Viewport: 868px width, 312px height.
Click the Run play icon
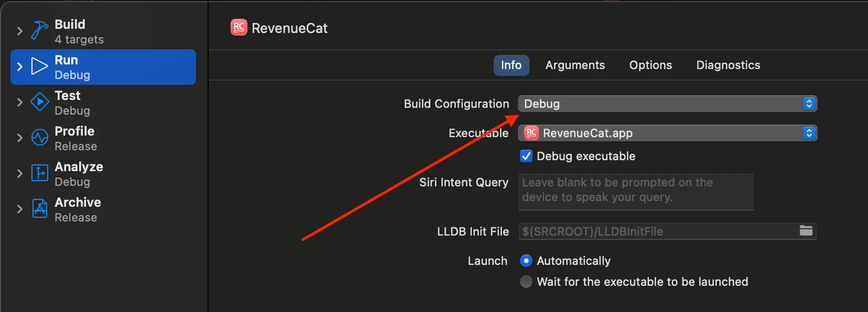[x=39, y=66]
